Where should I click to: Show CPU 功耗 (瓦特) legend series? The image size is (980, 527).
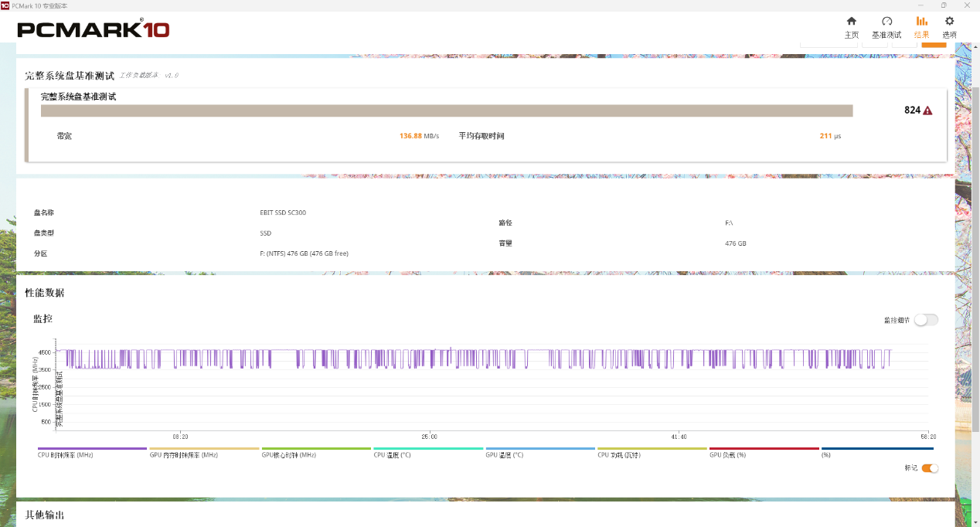(x=618, y=455)
